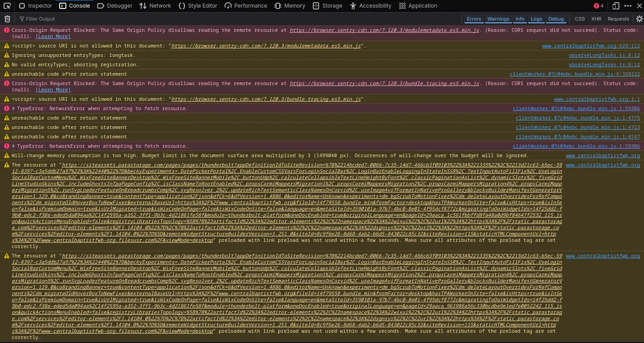The width and height of the screenshot is (644, 343).
Task: Clear the console output with the trash icon
Action: (x=7, y=19)
